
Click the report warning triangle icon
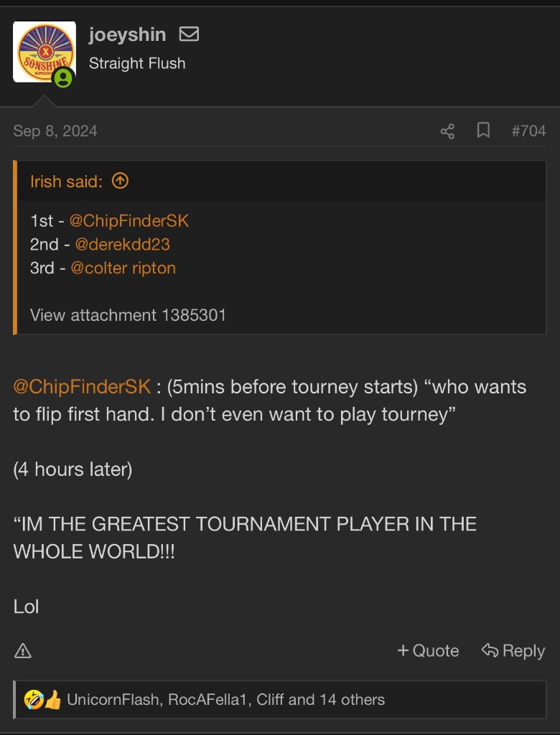23,650
